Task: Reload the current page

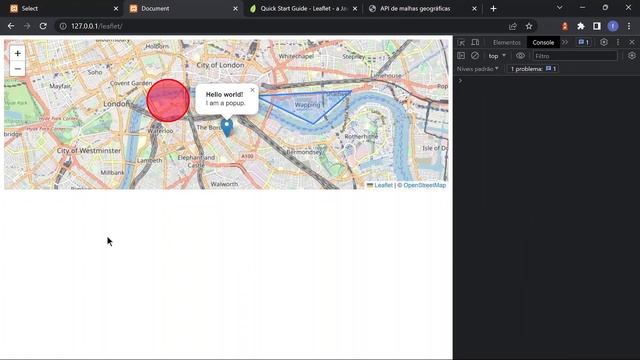Action: [x=43, y=26]
